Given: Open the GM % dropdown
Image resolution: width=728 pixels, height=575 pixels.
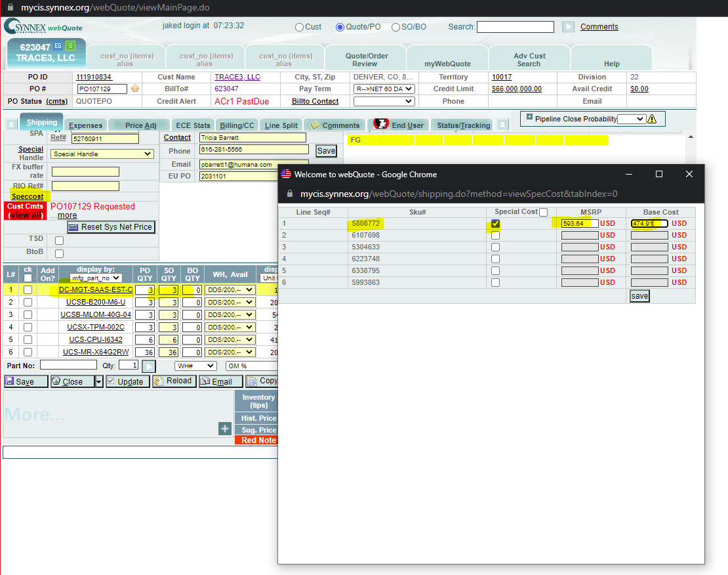Looking at the screenshot, I should (x=252, y=366).
